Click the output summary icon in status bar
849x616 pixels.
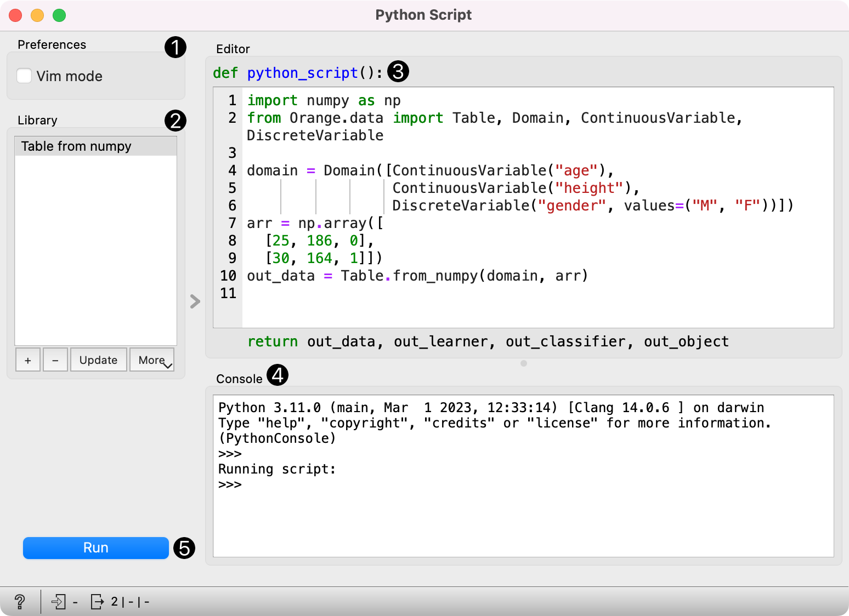98,602
